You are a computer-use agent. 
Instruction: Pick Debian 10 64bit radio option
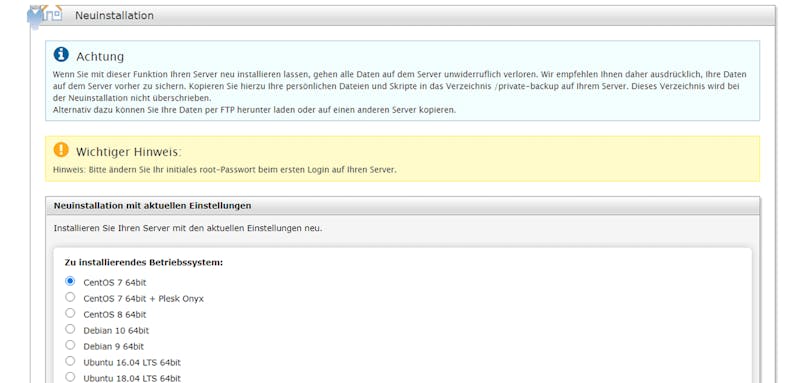coord(70,329)
